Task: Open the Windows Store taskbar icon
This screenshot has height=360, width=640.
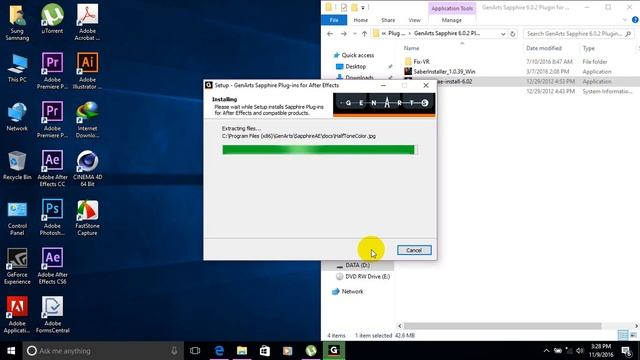Action: click(265, 351)
